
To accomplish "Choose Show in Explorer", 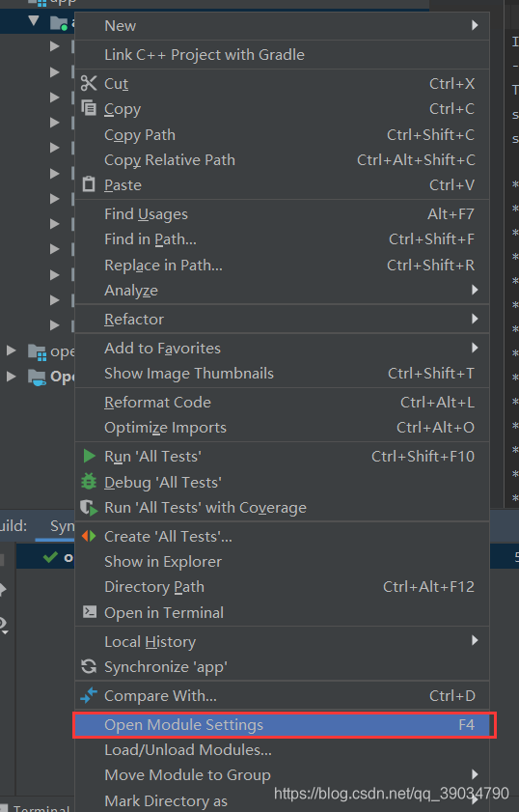I will 282,561.
